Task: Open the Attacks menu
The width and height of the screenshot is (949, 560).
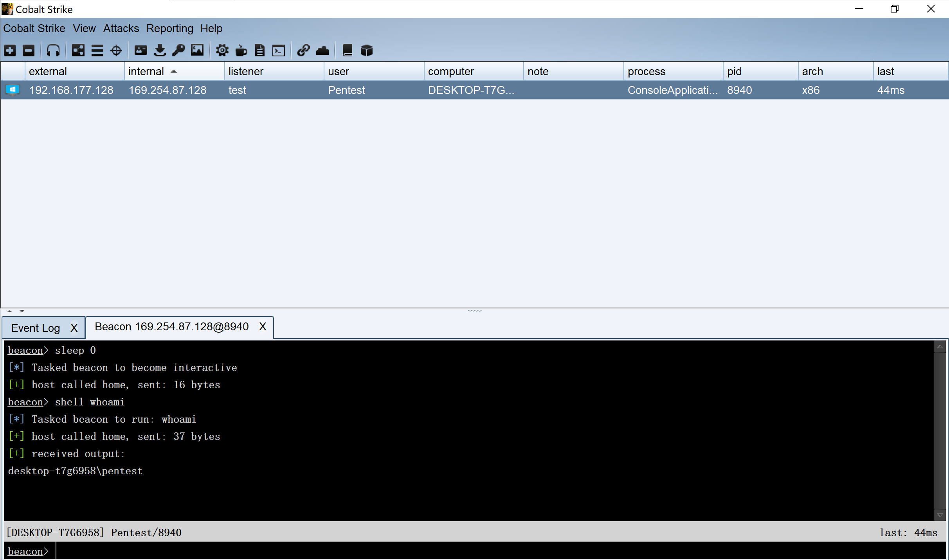Action: pos(121,29)
